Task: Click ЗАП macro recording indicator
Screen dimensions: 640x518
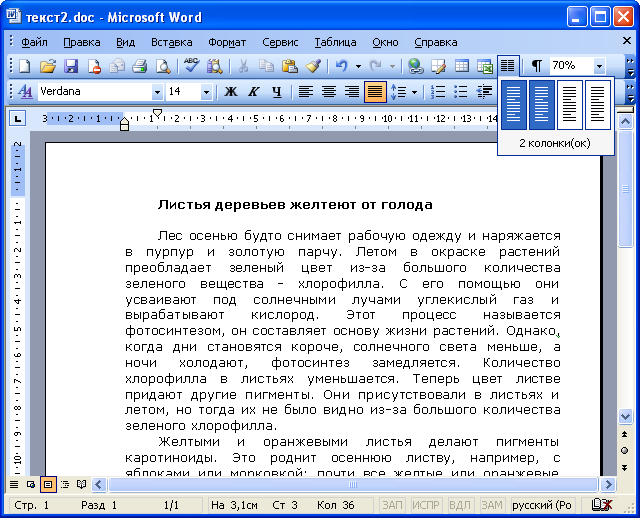Action: point(392,505)
